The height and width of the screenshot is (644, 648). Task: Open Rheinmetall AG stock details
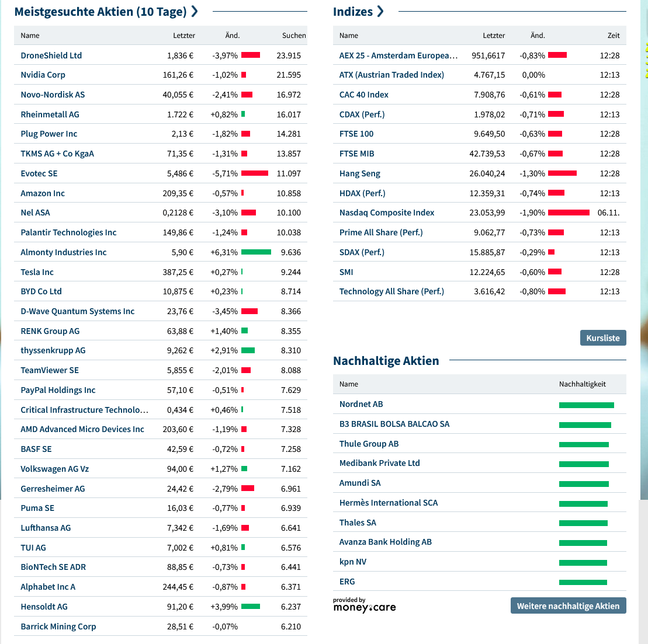(x=50, y=114)
